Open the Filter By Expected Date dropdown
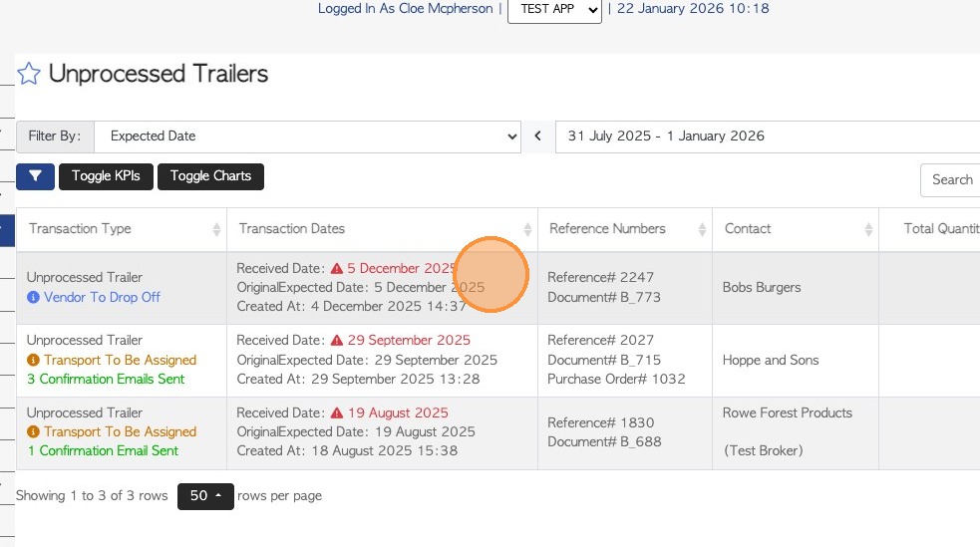 click(308, 137)
